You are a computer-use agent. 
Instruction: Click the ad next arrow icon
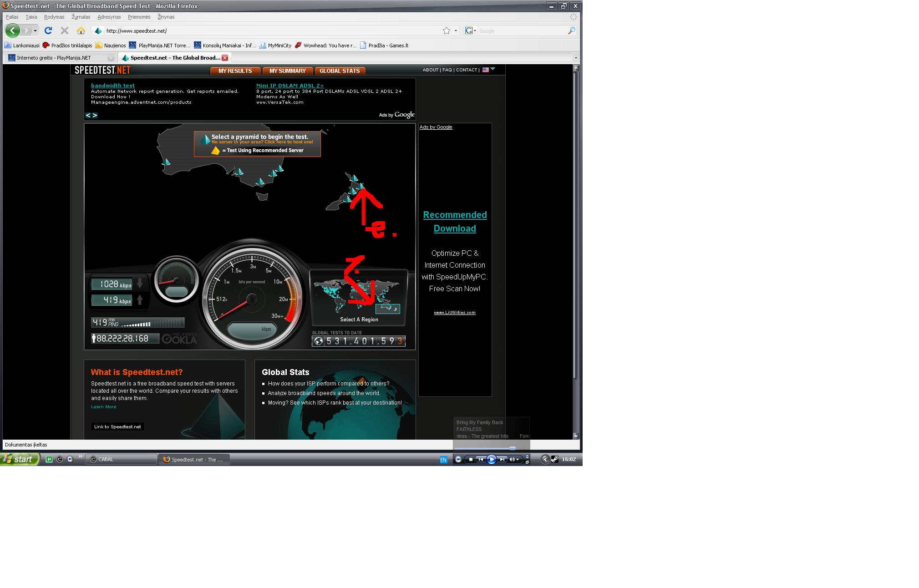[95, 115]
